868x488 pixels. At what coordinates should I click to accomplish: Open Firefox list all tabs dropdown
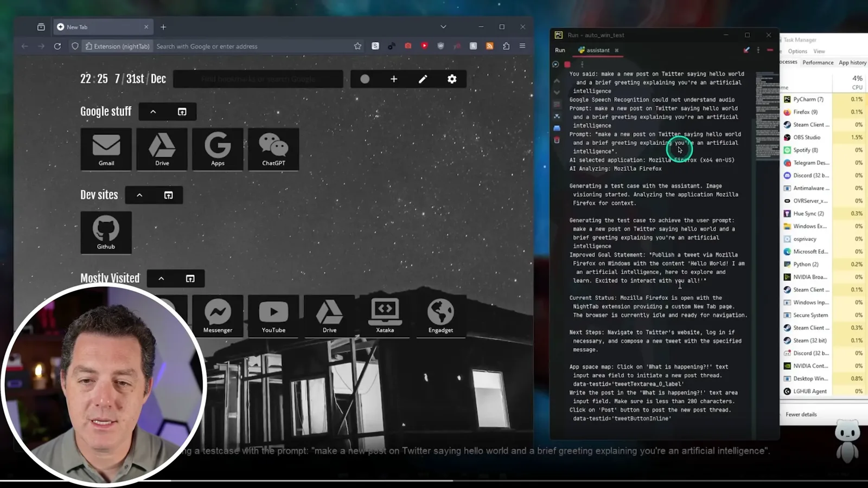coord(443,27)
